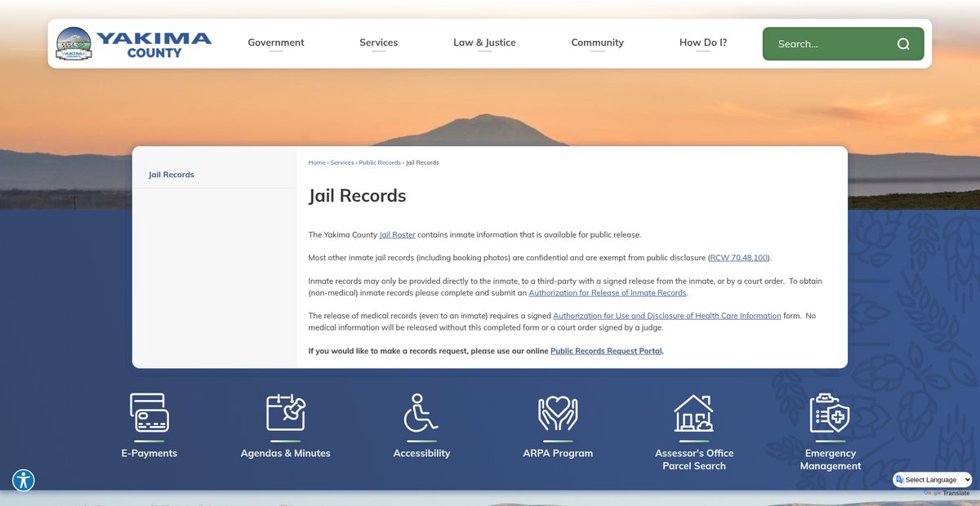980x506 pixels.
Task: Go to Home breadcrumb
Action: [317, 162]
